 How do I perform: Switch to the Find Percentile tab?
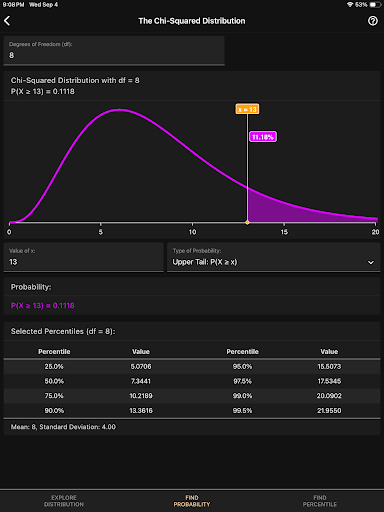pyautogui.click(x=320, y=501)
